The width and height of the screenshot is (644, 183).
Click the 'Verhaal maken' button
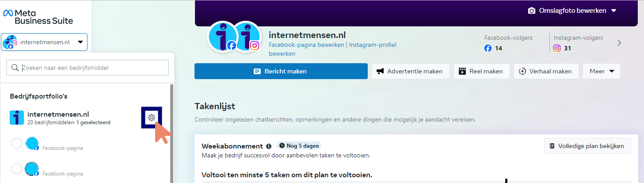(546, 71)
